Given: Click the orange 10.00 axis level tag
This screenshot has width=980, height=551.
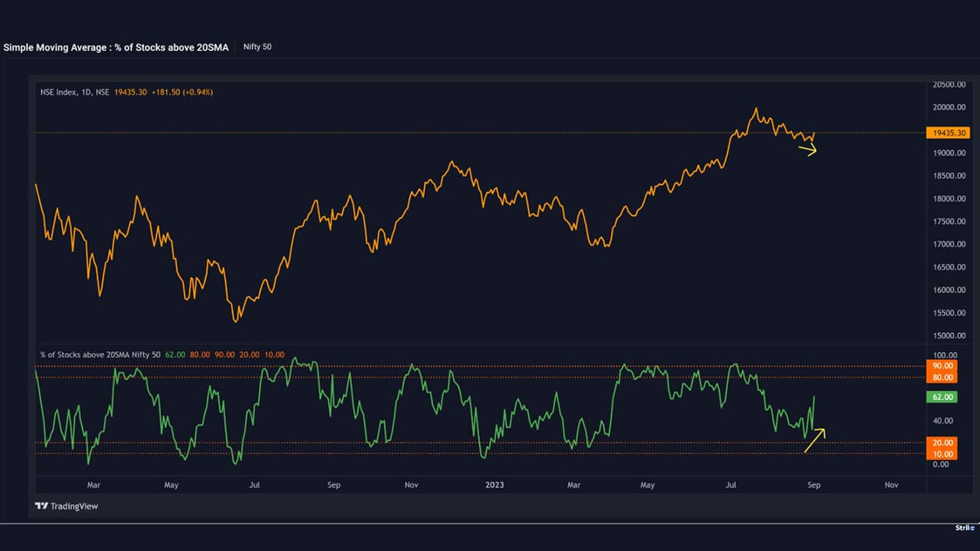Looking at the screenshot, I should pyautogui.click(x=942, y=454).
